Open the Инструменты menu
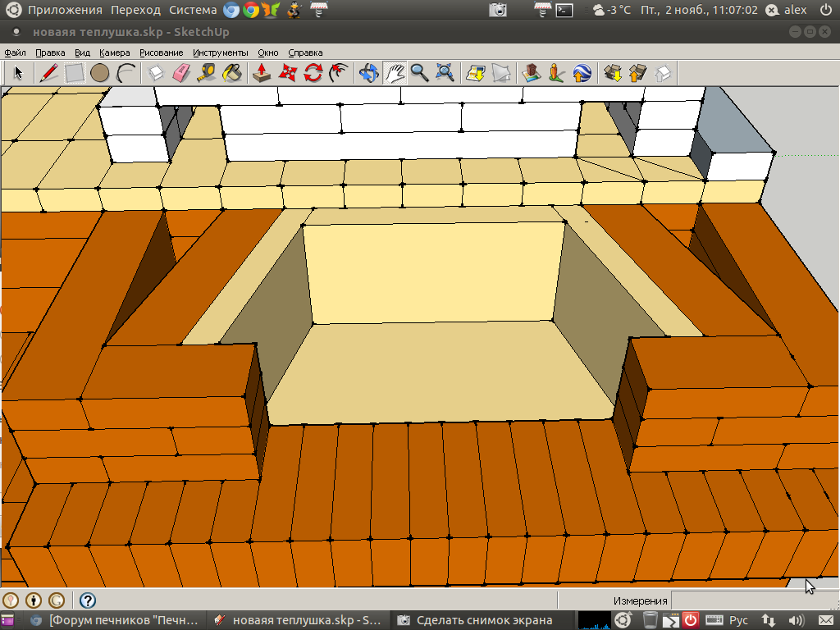Image resolution: width=840 pixels, height=630 pixels. coord(221,52)
